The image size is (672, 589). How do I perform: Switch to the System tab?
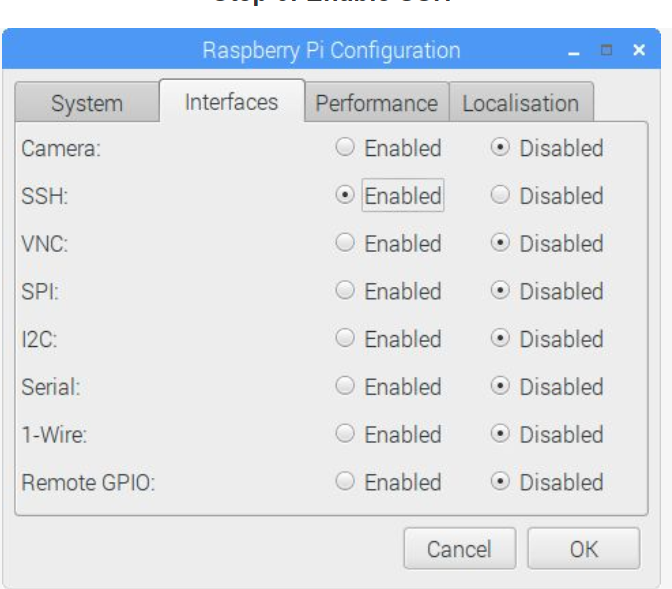[x=87, y=103]
